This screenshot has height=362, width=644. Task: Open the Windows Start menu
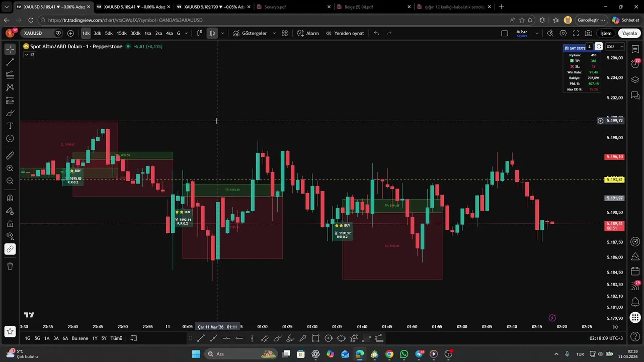click(196, 354)
